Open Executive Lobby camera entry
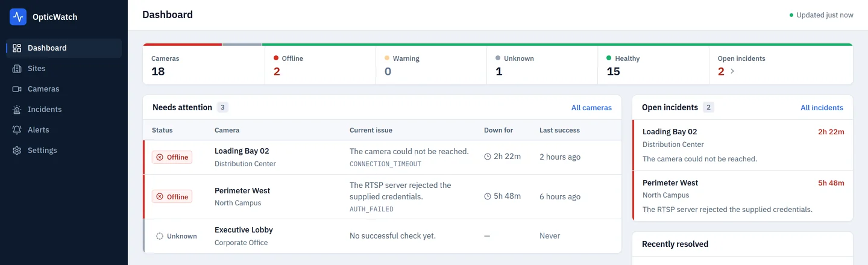The height and width of the screenshot is (265, 868). (244, 230)
